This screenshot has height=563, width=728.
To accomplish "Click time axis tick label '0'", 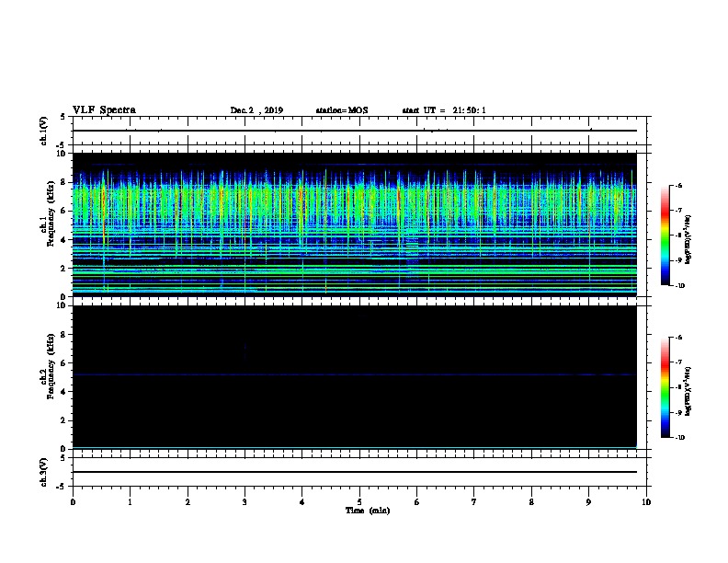I will pyautogui.click(x=73, y=502).
